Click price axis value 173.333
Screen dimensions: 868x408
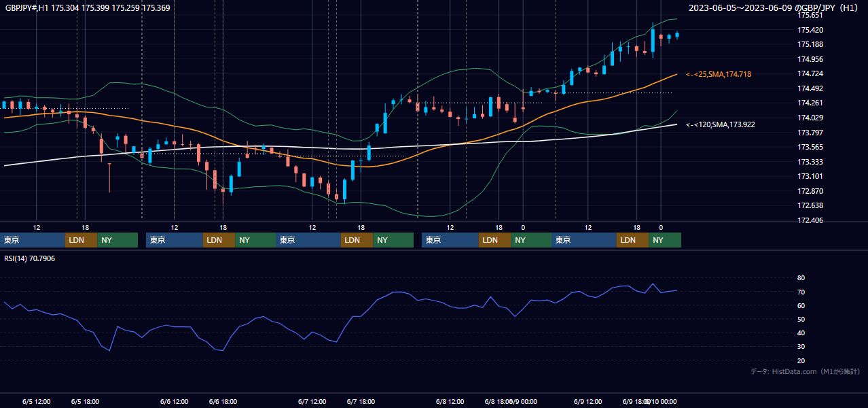[810, 163]
